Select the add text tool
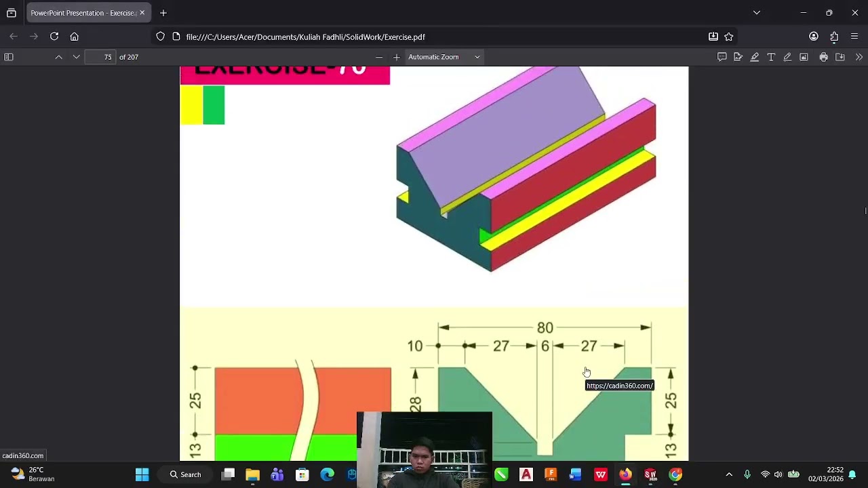 [x=771, y=57]
